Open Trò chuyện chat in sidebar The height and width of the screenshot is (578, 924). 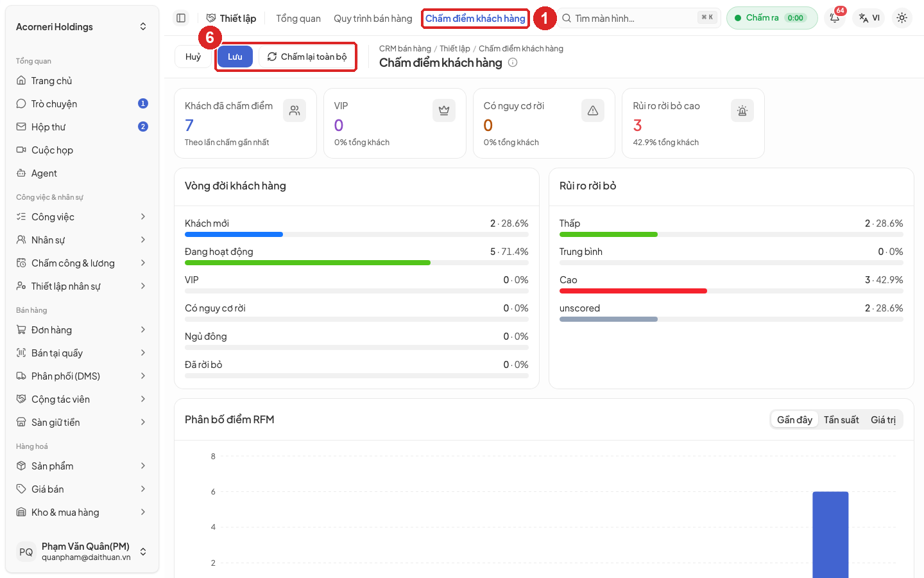[82, 104]
